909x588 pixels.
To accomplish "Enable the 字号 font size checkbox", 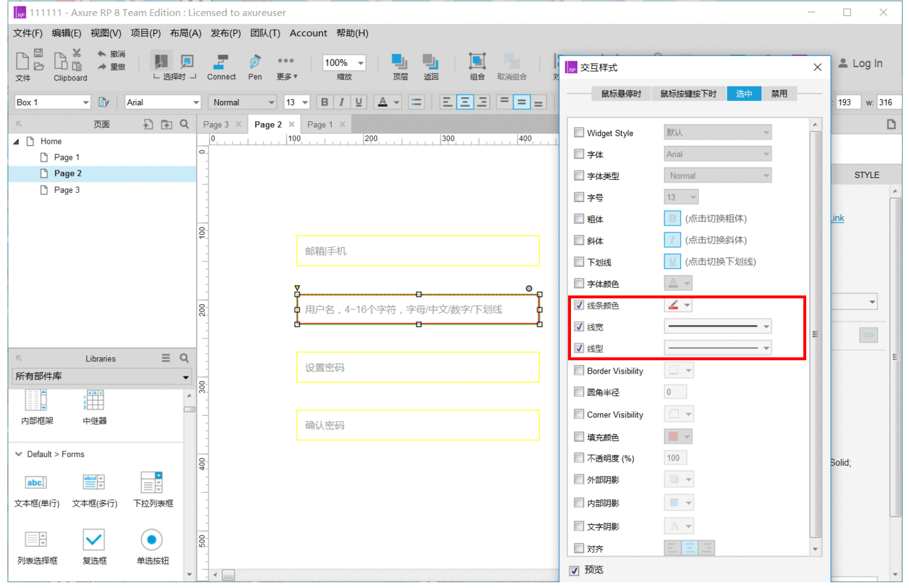I will coord(579,197).
